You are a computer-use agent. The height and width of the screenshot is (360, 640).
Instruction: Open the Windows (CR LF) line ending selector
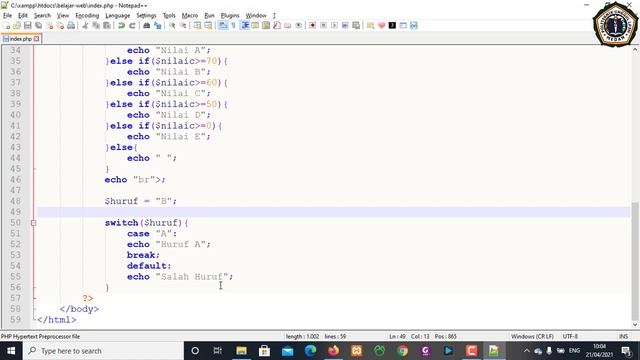532,336
